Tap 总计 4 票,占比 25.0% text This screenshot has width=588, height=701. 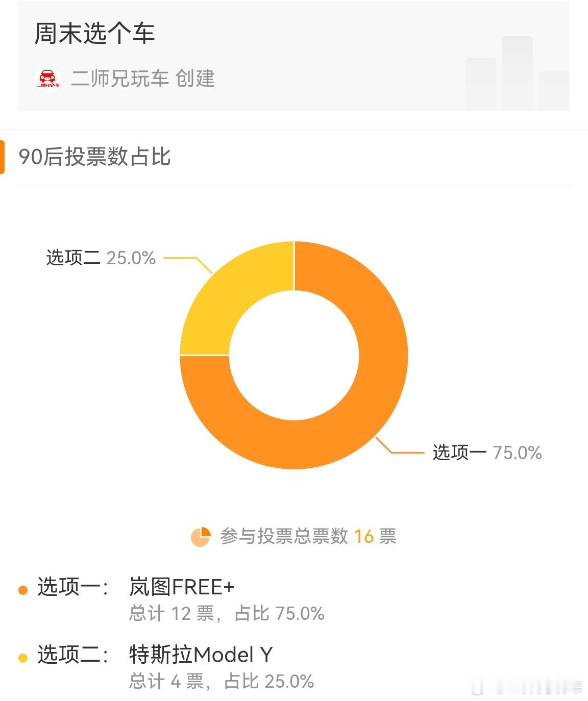(222, 682)
